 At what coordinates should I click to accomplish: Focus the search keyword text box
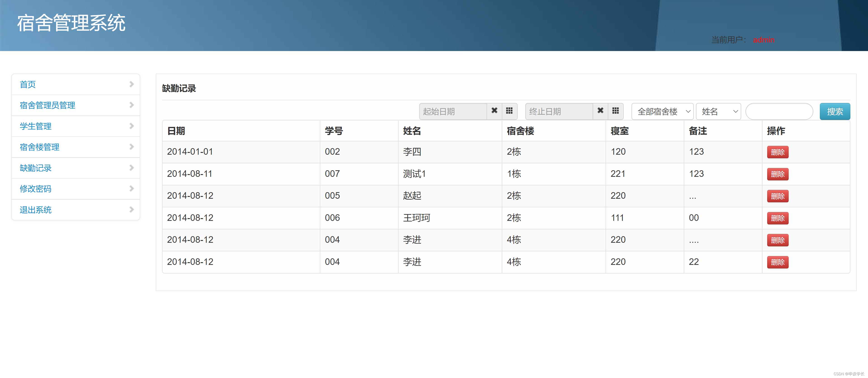tap(779, 111)
